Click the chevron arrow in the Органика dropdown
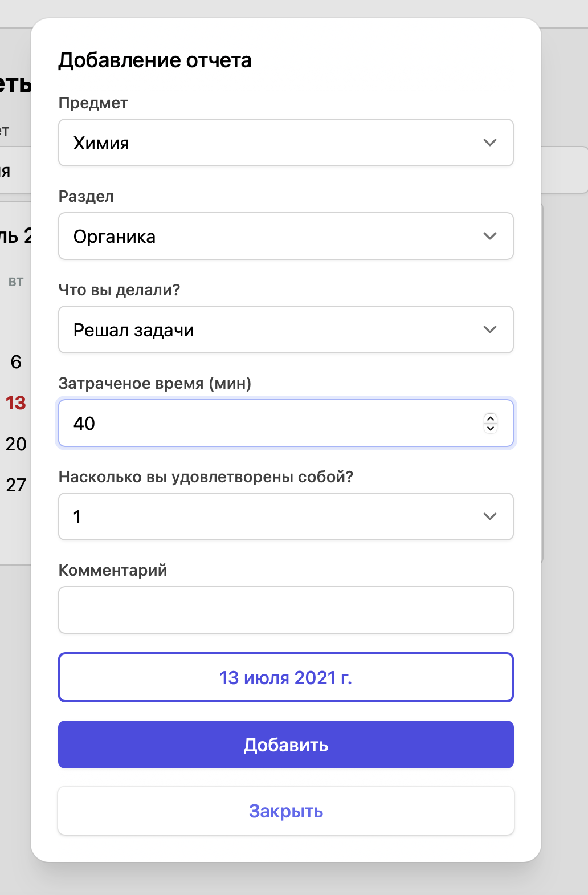 (490, 236)
